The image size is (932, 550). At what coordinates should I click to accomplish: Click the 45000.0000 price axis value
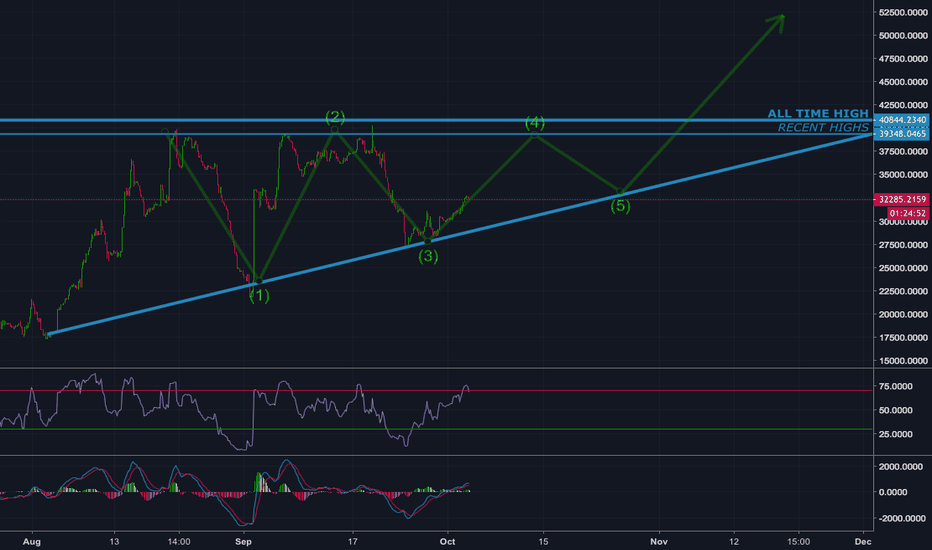pos(903,82)
